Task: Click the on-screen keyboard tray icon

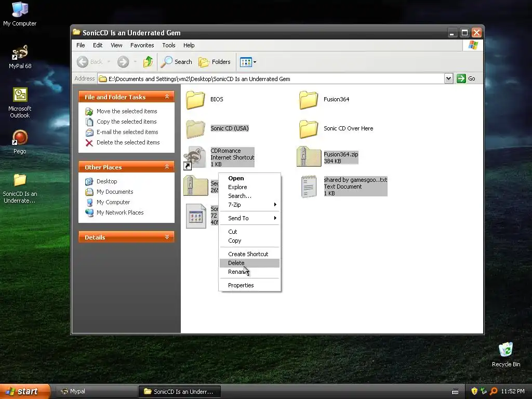Action: [x=455, y=392]
